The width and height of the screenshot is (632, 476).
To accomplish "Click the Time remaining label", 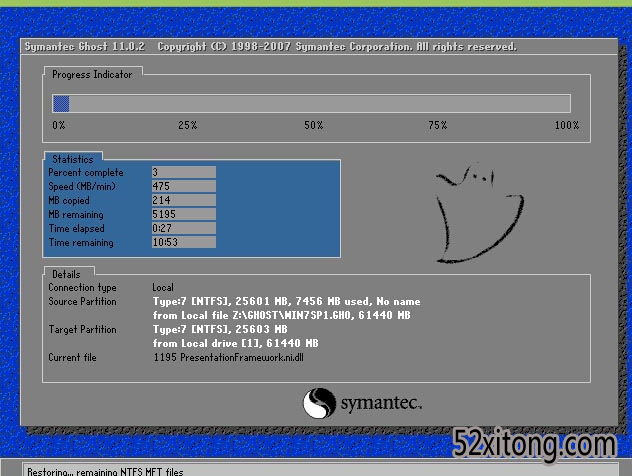I will pos(81,243).
